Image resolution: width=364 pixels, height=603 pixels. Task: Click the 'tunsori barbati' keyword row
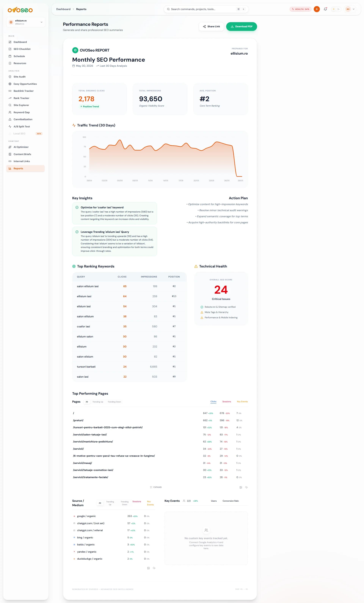coord(129,367)
